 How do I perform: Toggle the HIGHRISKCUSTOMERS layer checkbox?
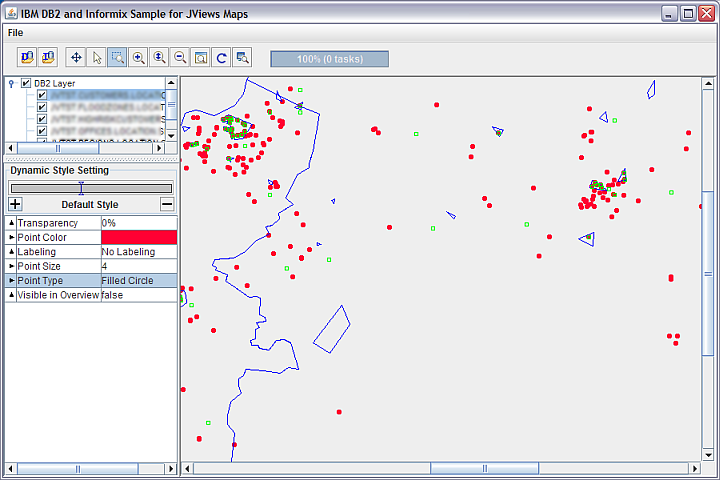click(42, 119)
